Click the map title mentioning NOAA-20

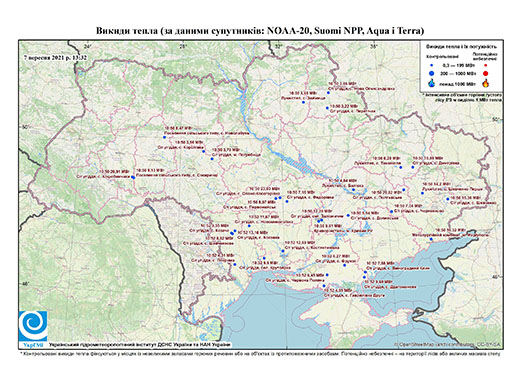[x=260, y=31]
